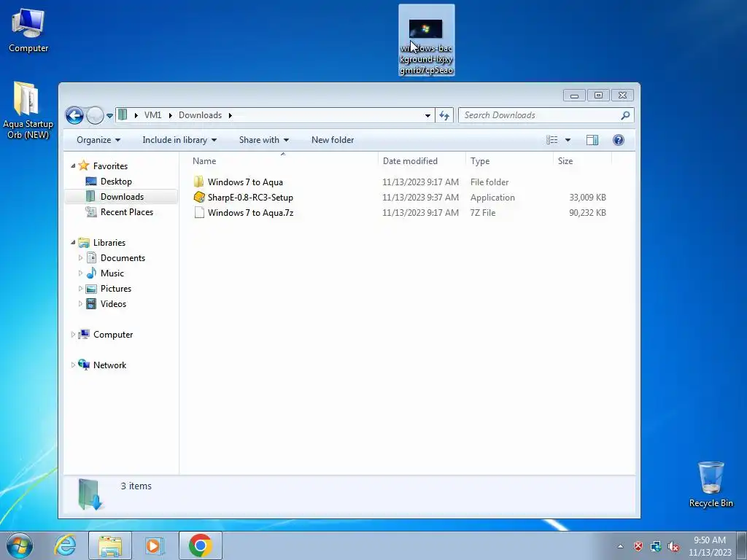Switch to Windows Explorer taskbar button
Image resolution: width=747 pixels, height=560 pixels.
coord(110,545)
